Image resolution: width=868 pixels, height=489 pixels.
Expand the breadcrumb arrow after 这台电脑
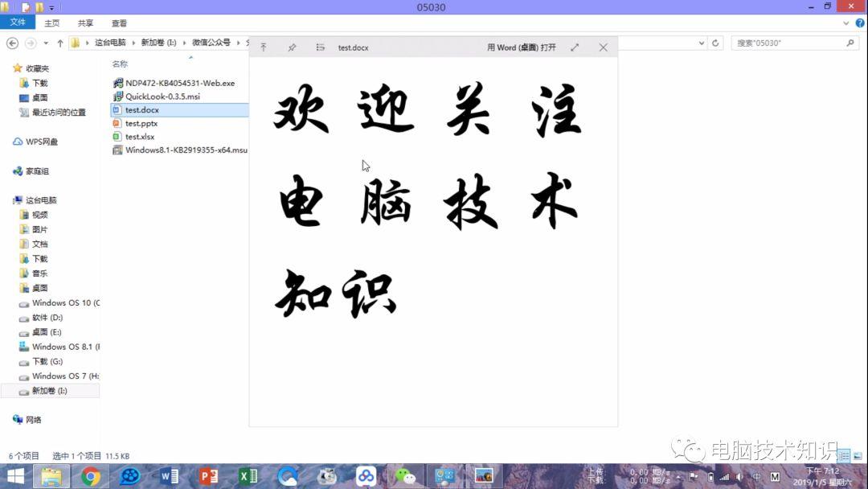(x=133, y=43)
